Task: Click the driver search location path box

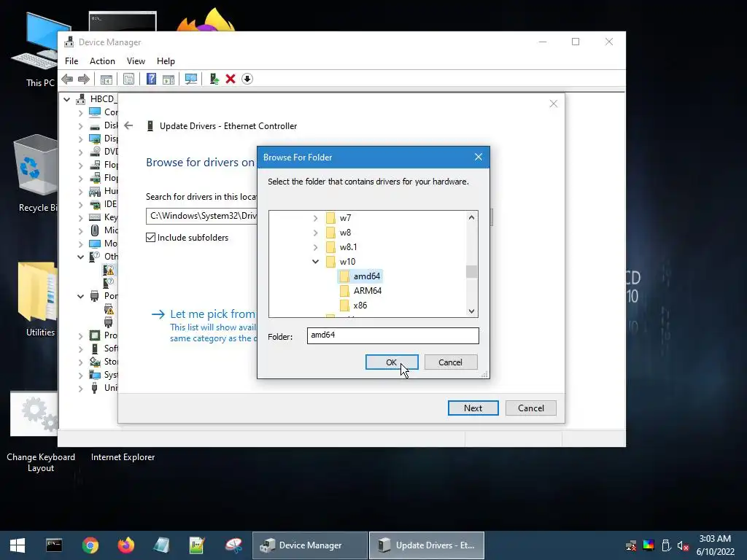Action: click(x=201, y=216)
